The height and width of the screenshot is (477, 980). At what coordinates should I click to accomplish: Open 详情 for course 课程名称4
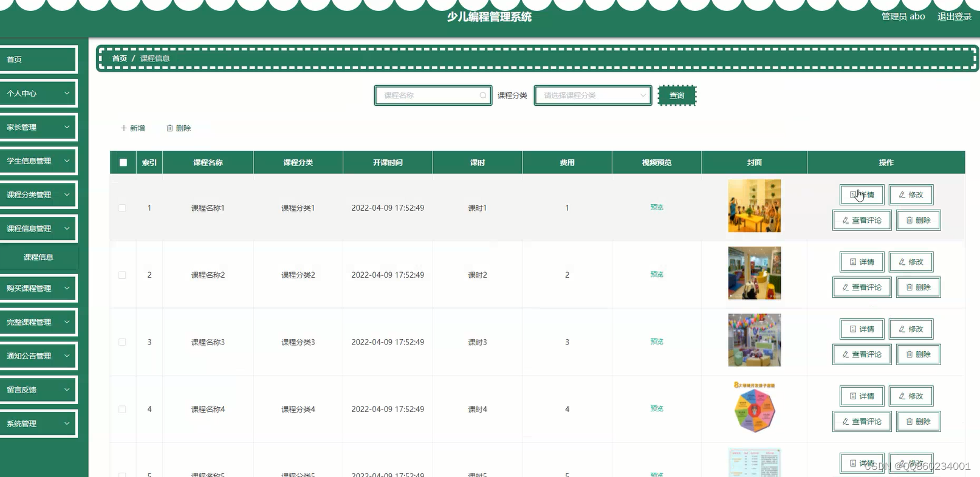[x=862, y=396]
